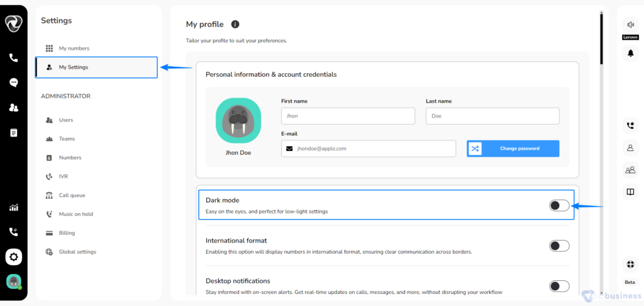644x306 pixels.
Task: Enable the Dark mode toggle
Action: [559, 206]
